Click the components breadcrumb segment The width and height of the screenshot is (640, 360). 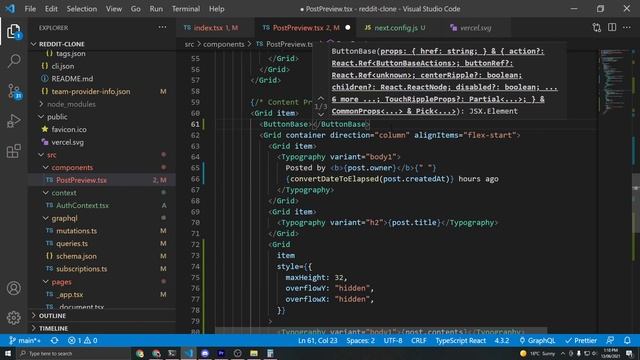tap(223, 44)
